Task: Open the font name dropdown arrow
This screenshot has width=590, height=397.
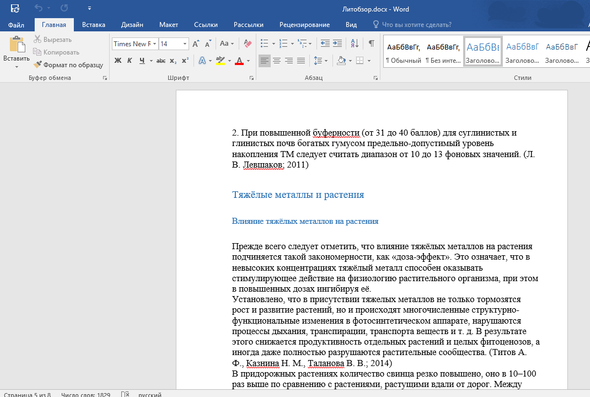Action: [155, 44]
